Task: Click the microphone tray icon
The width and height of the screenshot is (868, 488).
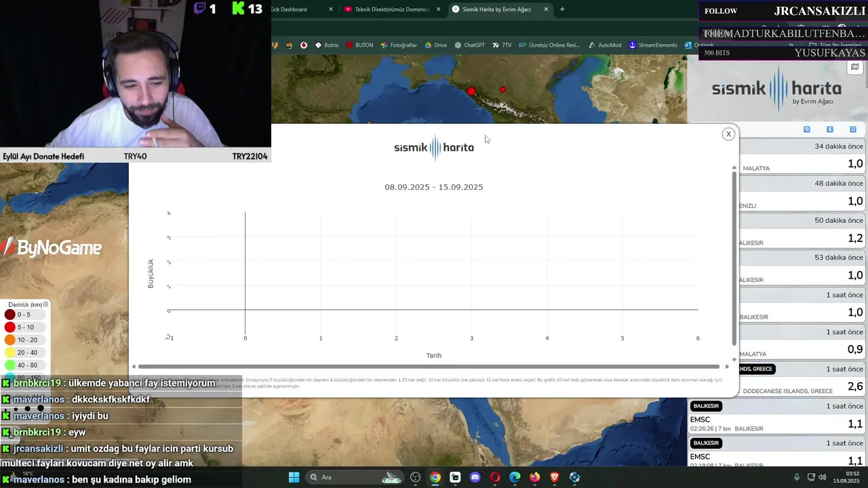Action: pos(797,477)
